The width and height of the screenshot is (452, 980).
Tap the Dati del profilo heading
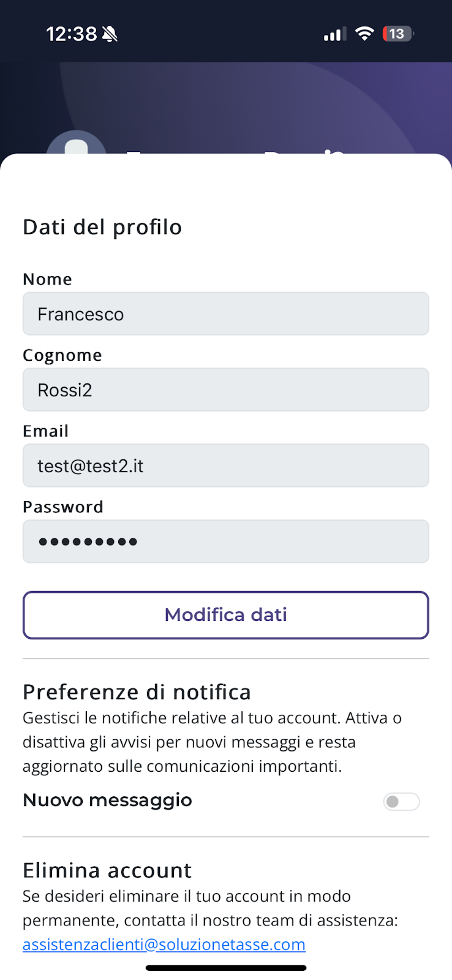tap(102, 227)
